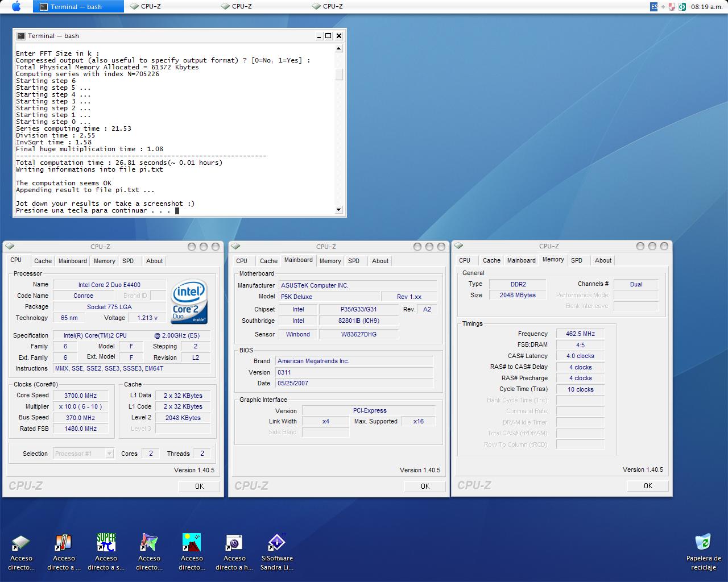Click the clock showing 08:19 a.m.
This screenshot has height=582, width=728.
tap(707, 7)
